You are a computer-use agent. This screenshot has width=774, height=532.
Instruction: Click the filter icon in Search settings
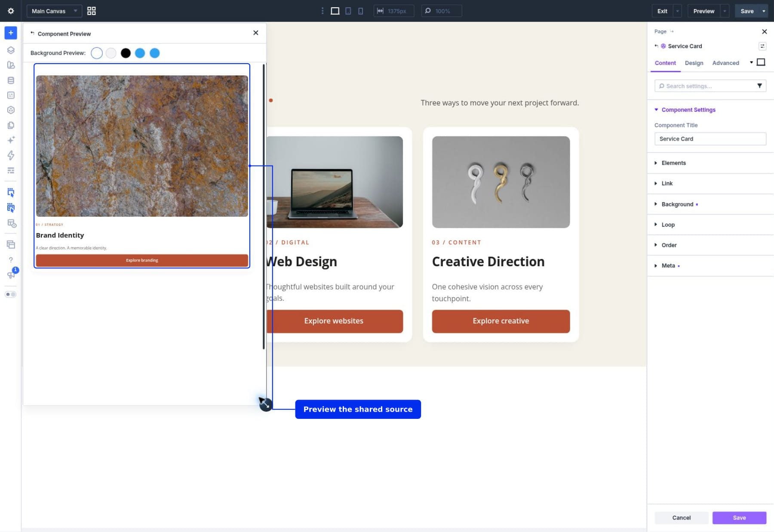759,86
